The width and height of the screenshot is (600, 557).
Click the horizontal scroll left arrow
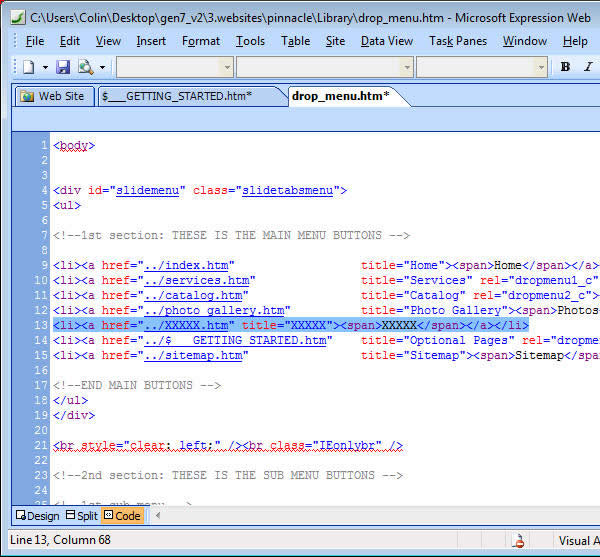[x=158, y=516]
